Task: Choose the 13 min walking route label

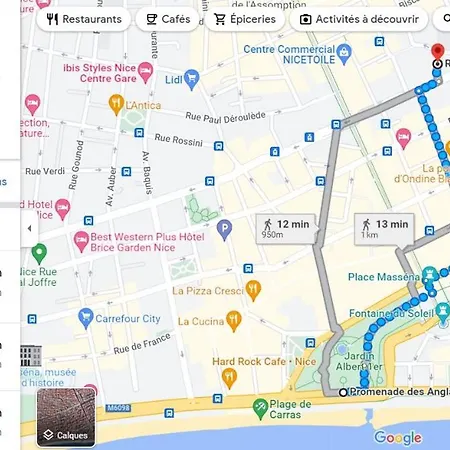Action: click(x=384, y=229)
